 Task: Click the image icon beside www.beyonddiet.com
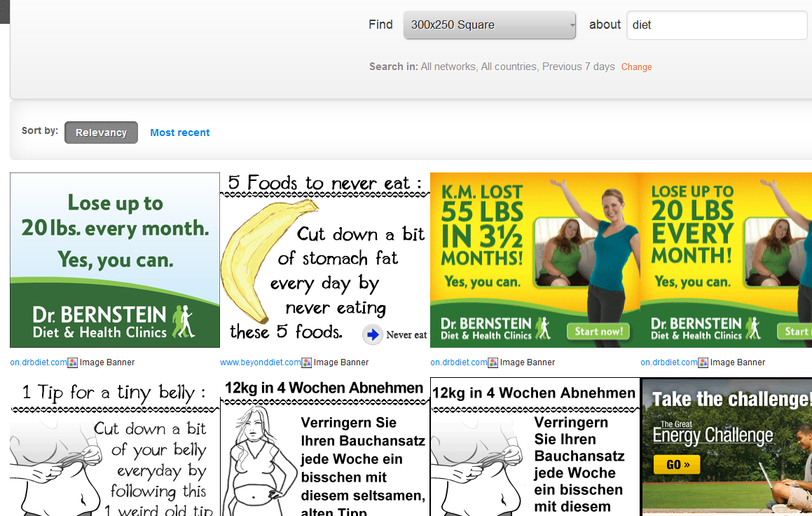[307, 362]
